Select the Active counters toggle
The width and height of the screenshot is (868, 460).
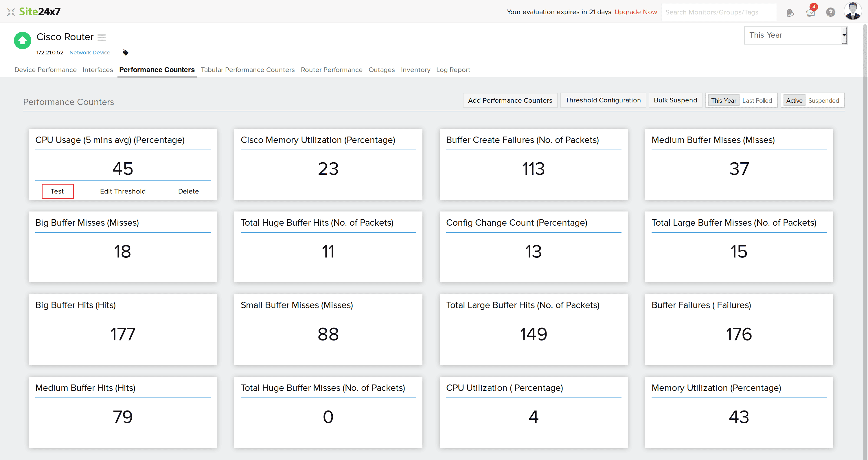[x=794, y=100]
